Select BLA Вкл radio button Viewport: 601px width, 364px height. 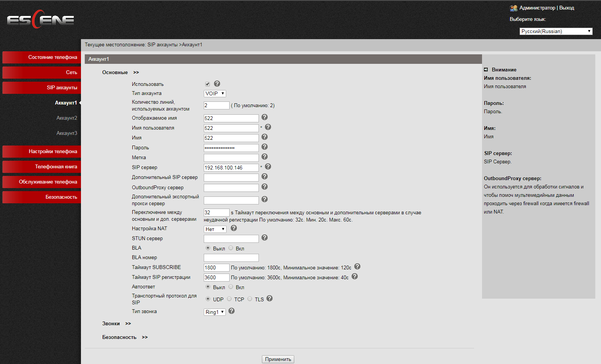pos(231,248)
